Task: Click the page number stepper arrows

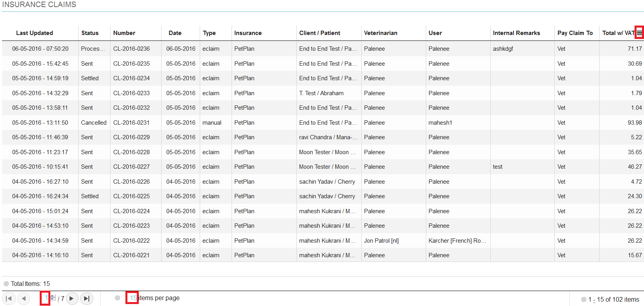Action: pyautogui.click(x=53, y=298)
